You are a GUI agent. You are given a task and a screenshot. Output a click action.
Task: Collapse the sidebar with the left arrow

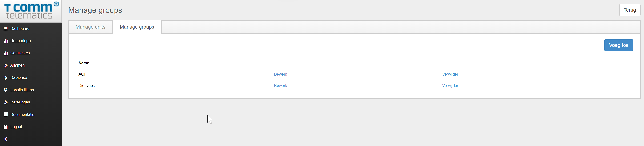point(6,139)
